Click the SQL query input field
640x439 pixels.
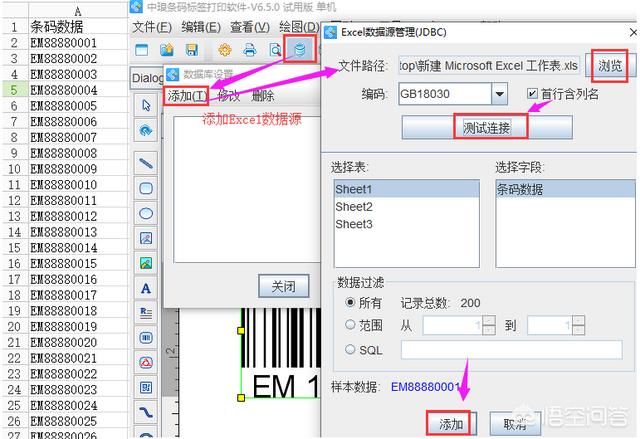[512, 350]
